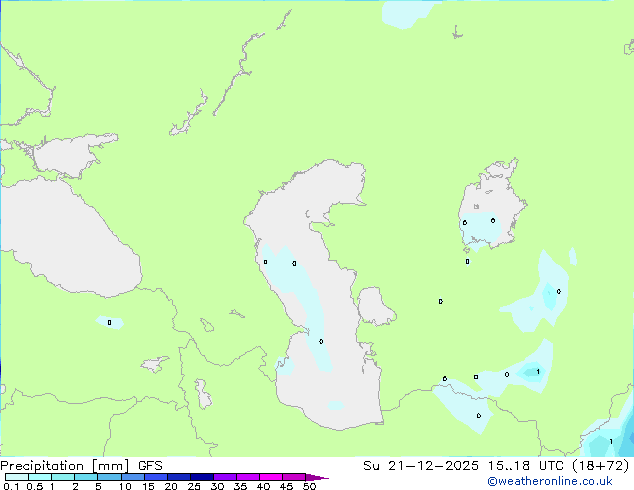Click the 15–20 mm legend color box
The height and width of the screenshot is (490, 634).
pyautogui.click(x=156, y=477)
